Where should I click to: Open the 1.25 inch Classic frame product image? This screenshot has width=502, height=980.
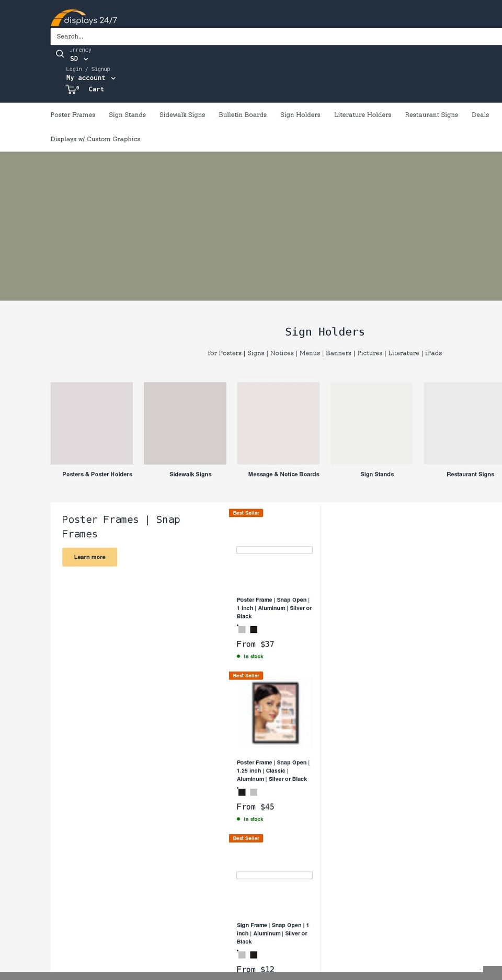pos(275,712)
